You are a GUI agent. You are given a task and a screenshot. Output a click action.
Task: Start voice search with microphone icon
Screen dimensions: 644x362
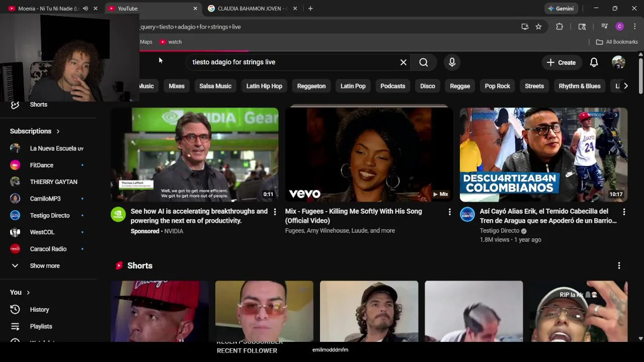pyautogui.click(x=452, y=62)
